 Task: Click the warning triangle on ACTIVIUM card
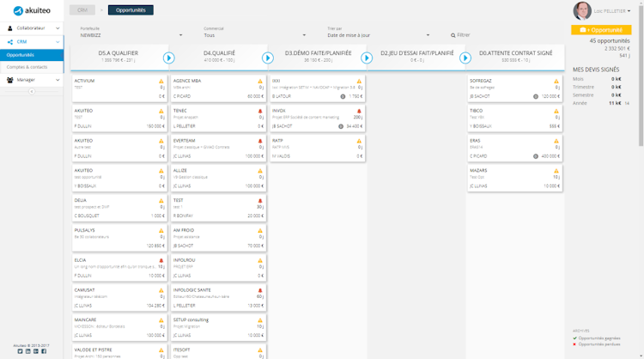tap(161, 82)
